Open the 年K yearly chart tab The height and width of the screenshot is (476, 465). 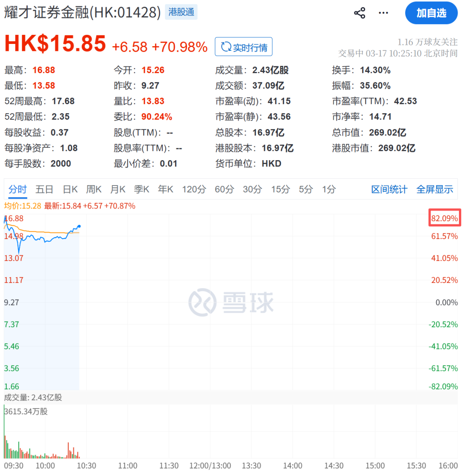(x=165, y=189)
